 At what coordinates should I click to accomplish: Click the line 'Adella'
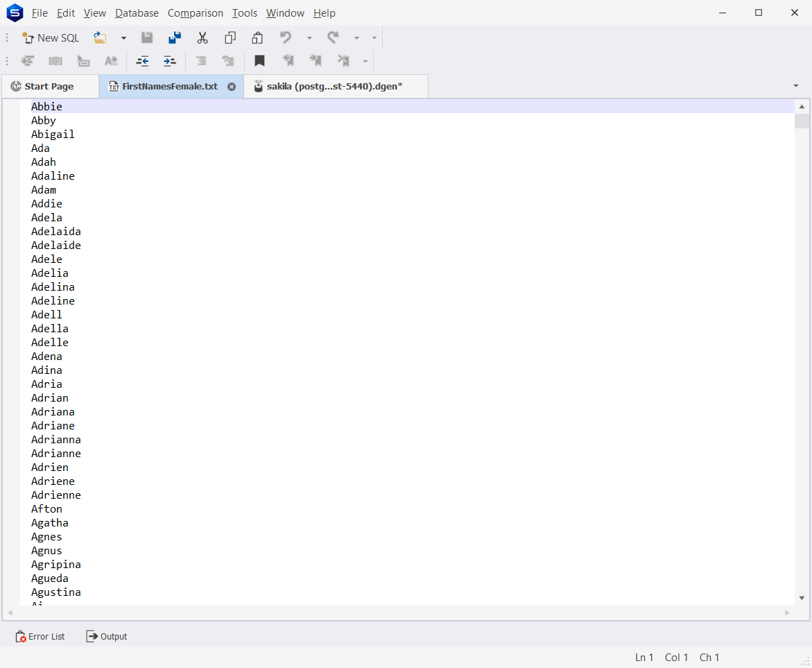tap(50, 329)
